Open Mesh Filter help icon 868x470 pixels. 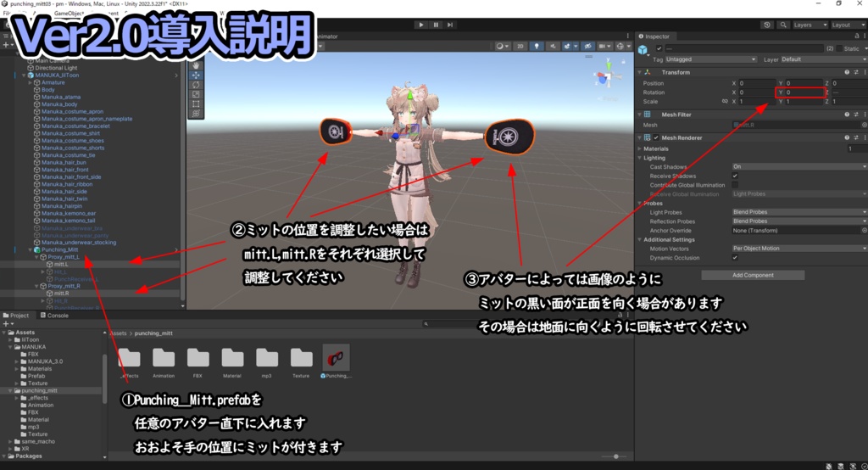point(847,115)
